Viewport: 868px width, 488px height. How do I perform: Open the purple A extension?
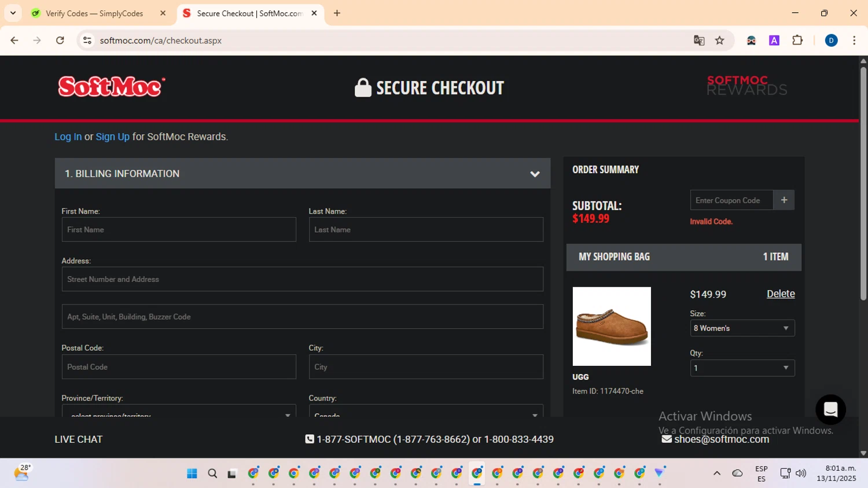tap(774, 41)
